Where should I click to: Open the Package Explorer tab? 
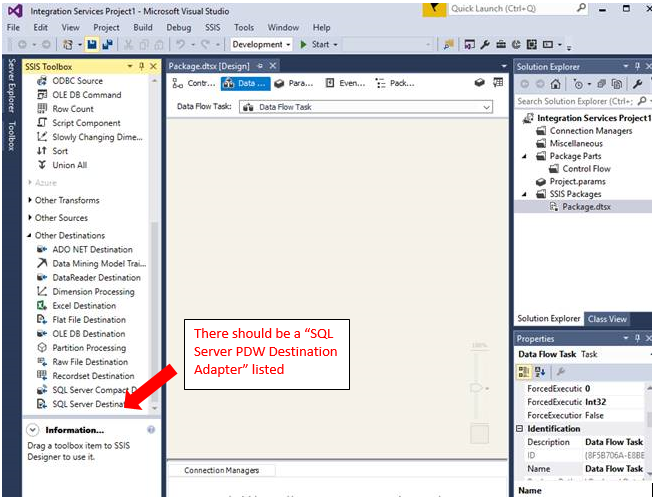click(395, 84)
